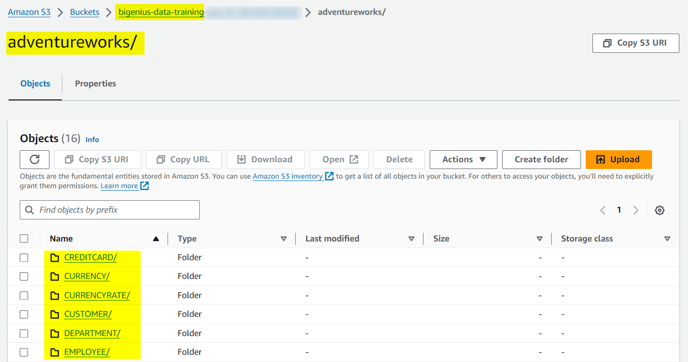Viewport: 688px width, 362px height.
Task: Click Folder type text in EMPLOYEE/ row
Action: (190, 352)
